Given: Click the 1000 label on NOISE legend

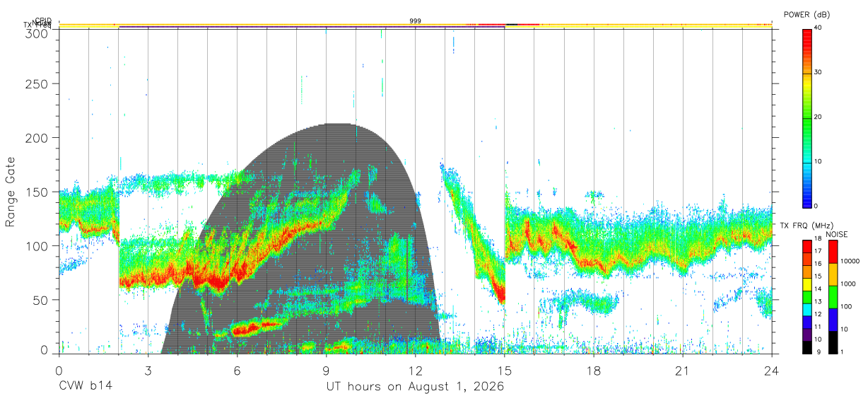Looking at the screenshot, I should pyautogui.click(x=848, y=284).
